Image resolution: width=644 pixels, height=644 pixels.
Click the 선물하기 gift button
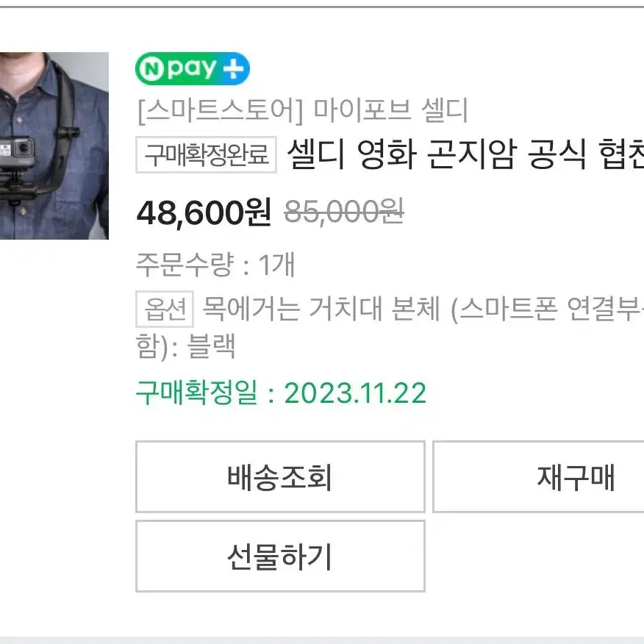click(x=280, y=556)
